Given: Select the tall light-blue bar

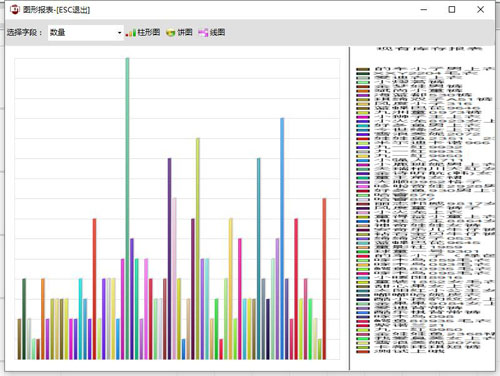Looking at the screenshot, I should (x=282, y=239).
